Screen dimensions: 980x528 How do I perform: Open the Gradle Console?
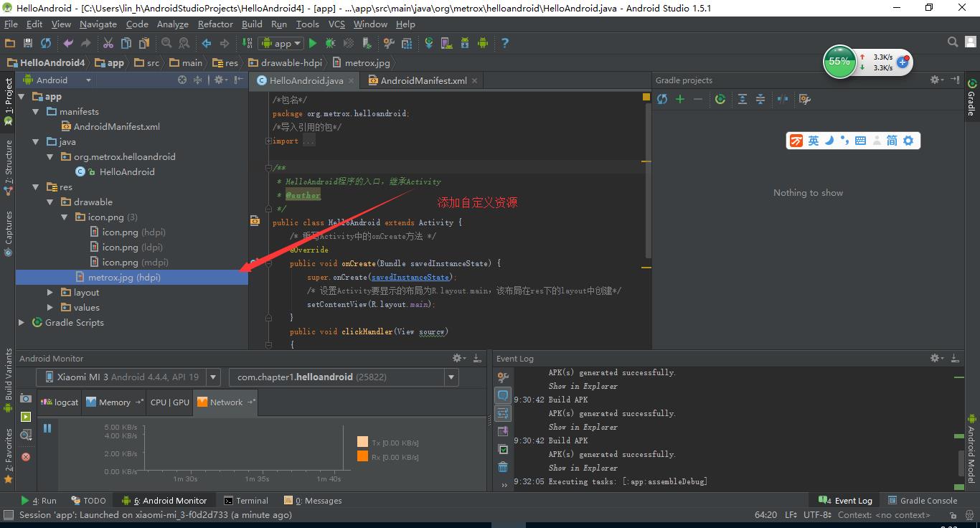coord(923,501)
